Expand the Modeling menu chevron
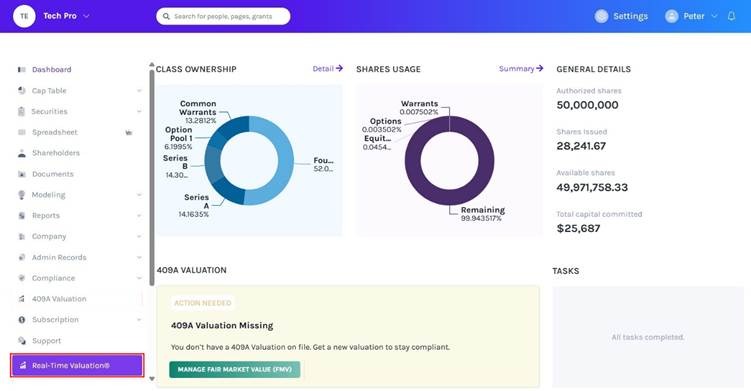Screen dimensions: 751x391 click(139, 195)
